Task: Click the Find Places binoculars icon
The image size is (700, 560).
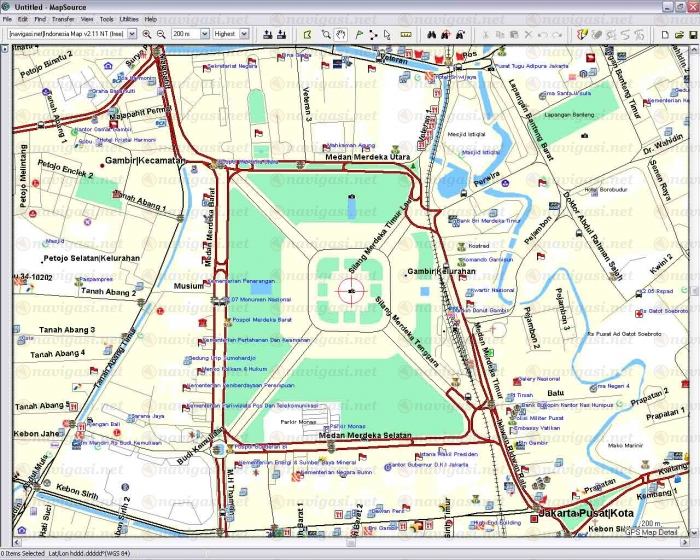Action: pos(431,34)
